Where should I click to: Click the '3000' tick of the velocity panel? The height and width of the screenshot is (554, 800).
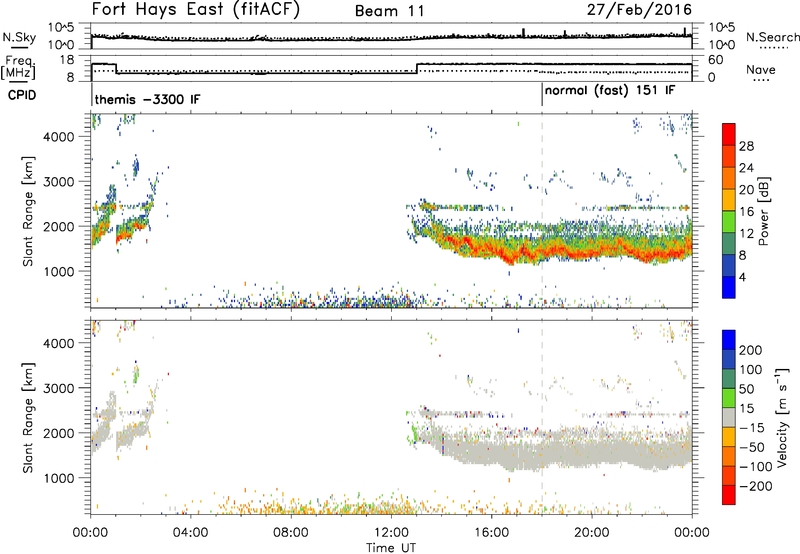(58, 388)
